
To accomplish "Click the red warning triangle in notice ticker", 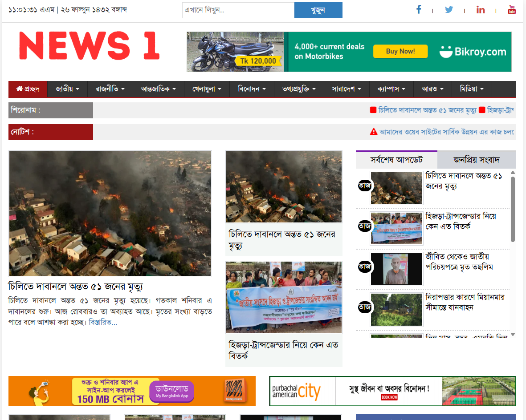I will 374,132.
